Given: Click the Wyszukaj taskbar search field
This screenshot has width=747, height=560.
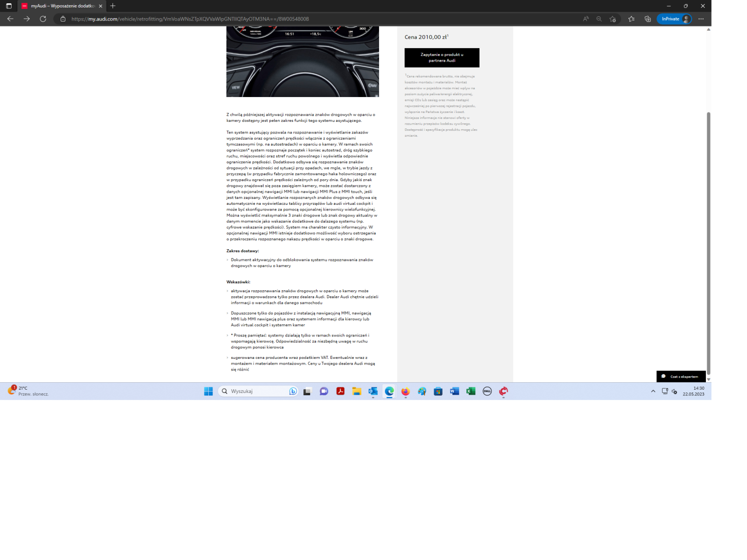Looking at the screenshot, I should point(258,392).
